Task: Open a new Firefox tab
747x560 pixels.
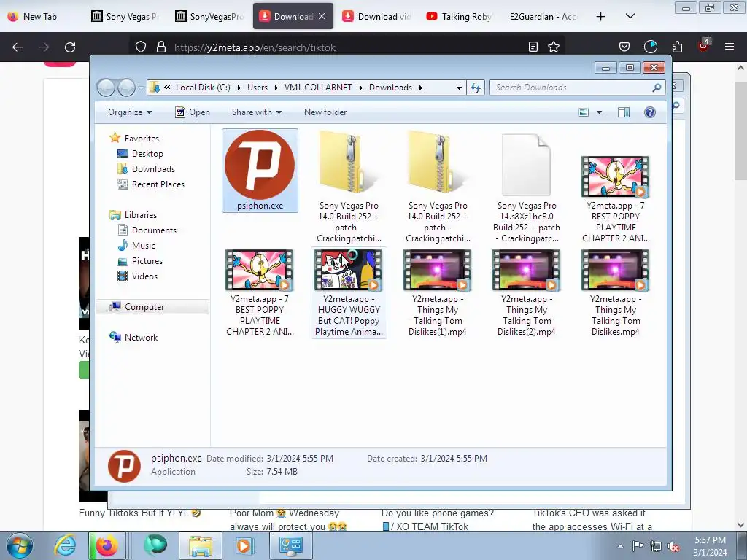Action: click(601, 17)
